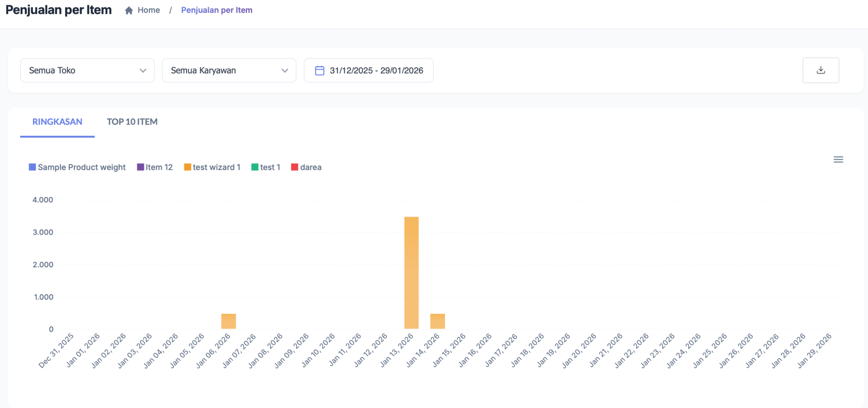Click the Semua Karyawan chevron arrow
Screen dimensions: 868x408
pos(285,71)
